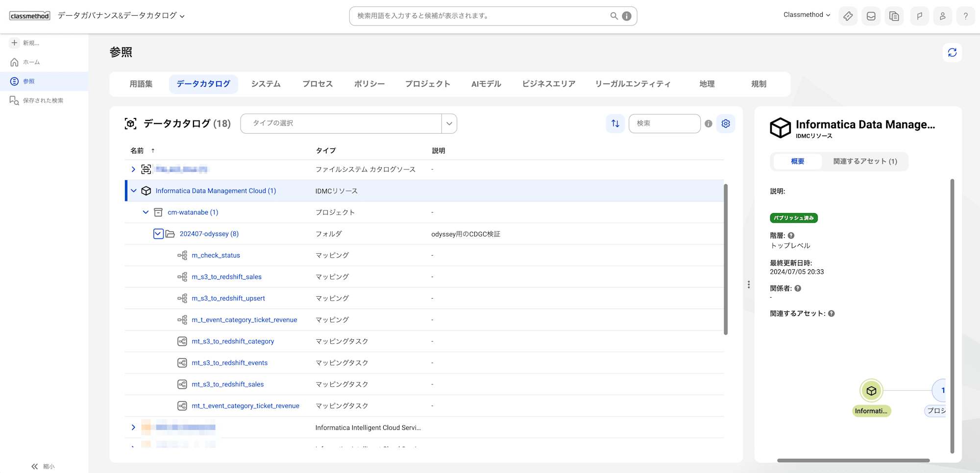The height and width of the screenshot is (473, 980).
Task: Open the user profile icon
Action: tap(942, 16)
